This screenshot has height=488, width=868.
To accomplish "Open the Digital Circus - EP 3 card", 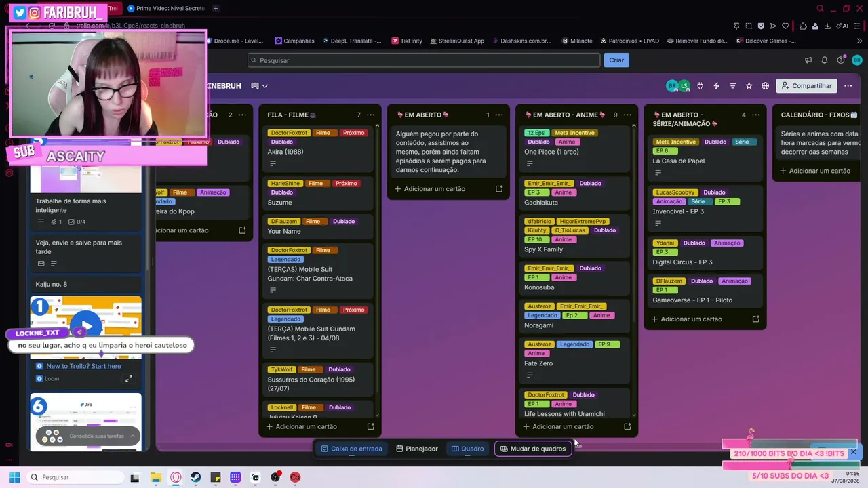I will click(x=704, y=253).
